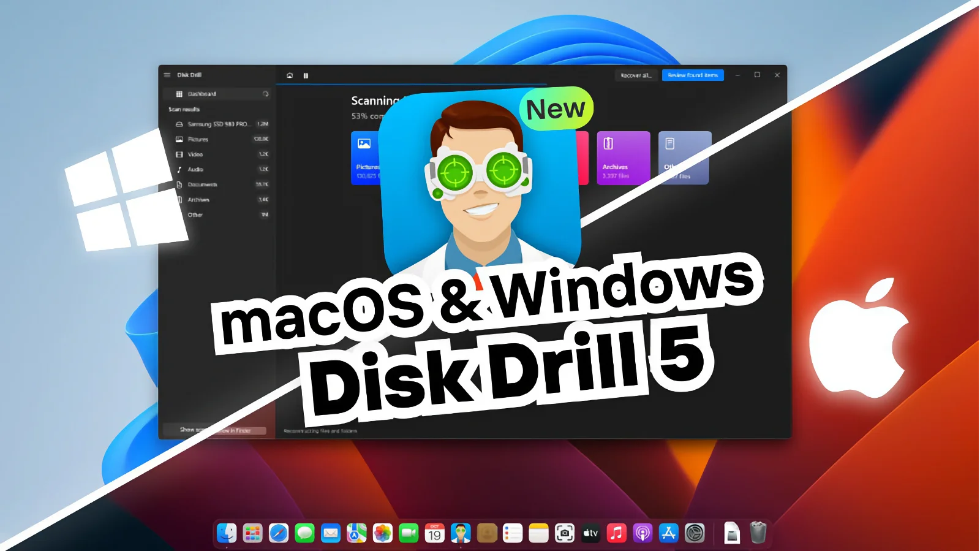Minimize the Disk Drill window
980x551 pixels.
tap(737, 75)
